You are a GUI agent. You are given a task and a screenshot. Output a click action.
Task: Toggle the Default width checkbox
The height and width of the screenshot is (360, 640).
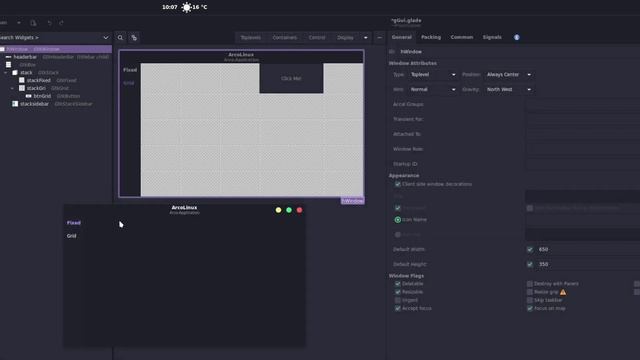coord(530,249)
